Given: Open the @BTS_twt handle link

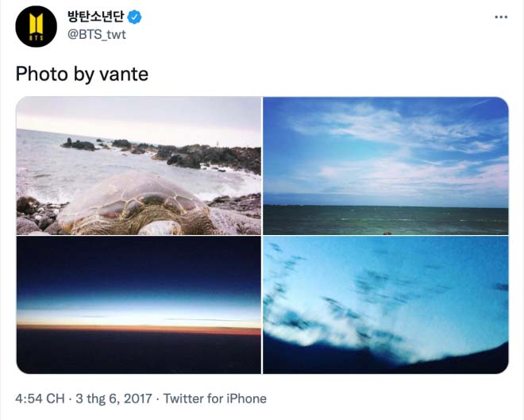Looking at the screenshot, I should 97,34.
